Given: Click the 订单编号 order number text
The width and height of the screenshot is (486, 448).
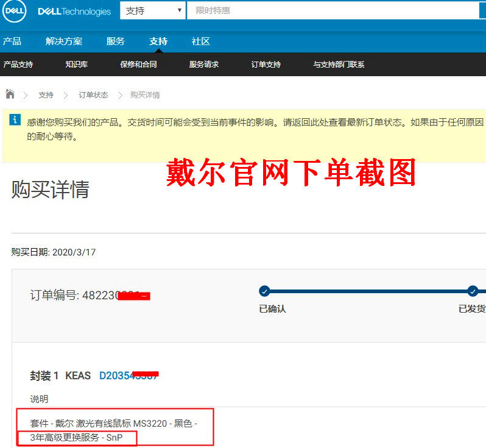Looking at the screenshot, I should (90, 295).
